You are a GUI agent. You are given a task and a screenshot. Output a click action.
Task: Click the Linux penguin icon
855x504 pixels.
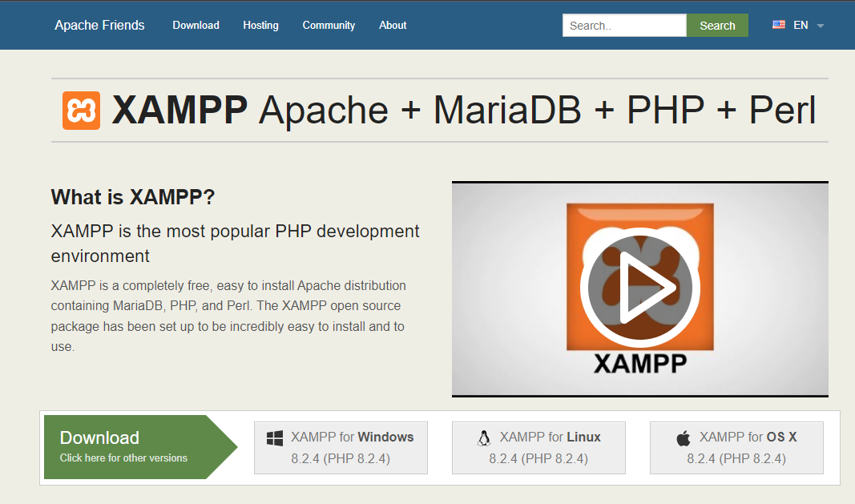[484, 438]
